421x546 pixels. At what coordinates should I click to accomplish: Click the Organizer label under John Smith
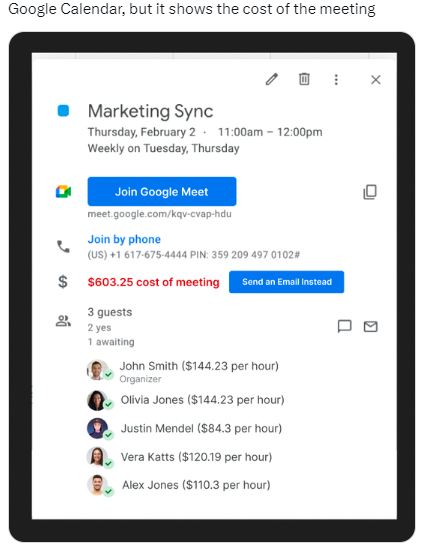[x=140, y=379]
